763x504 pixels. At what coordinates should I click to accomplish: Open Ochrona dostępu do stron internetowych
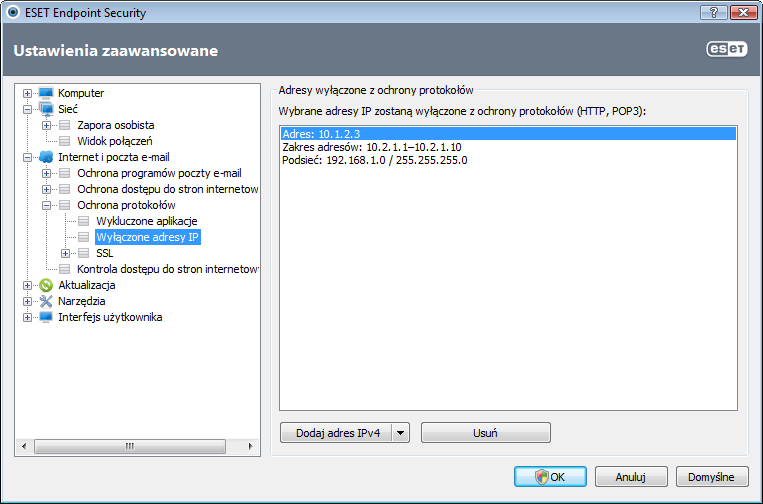tap(167, 189)
